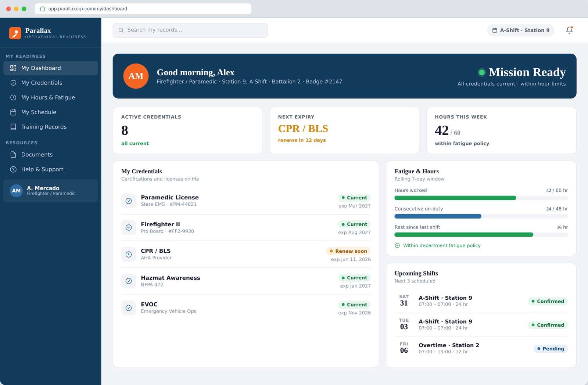
Task: Click the Renew soon badge for CPR / BLS
Action: click(x=348, y=251)
